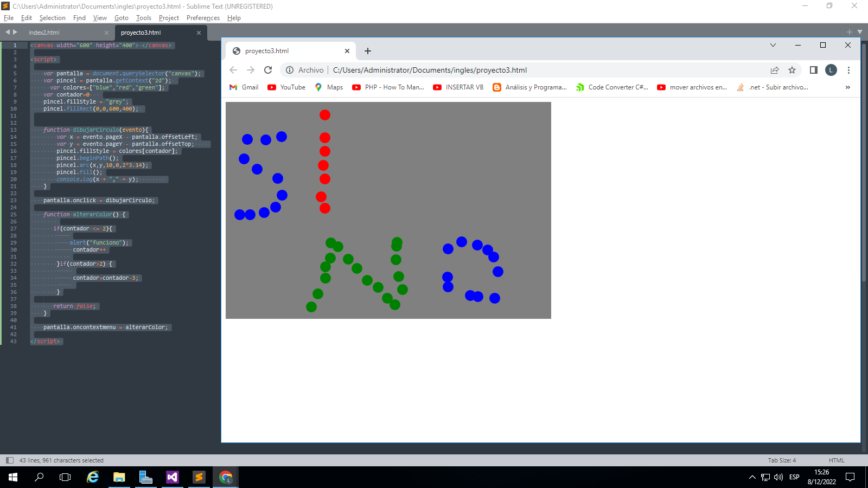Image resolution: width=868 pixels, height=488 pixels.
Task: Share this page via the share icon
Action: (x=775, y=70)
